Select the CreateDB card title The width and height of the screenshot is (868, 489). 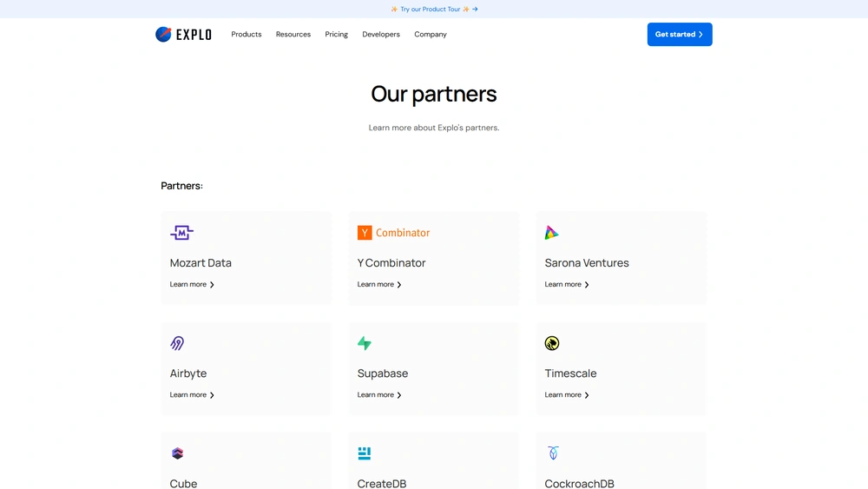[382, 484]
